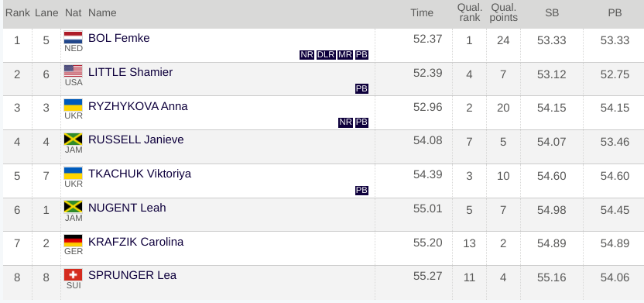Click the Switzerland flag icon
Screen dimensions: 644x303
coord(73,274)
